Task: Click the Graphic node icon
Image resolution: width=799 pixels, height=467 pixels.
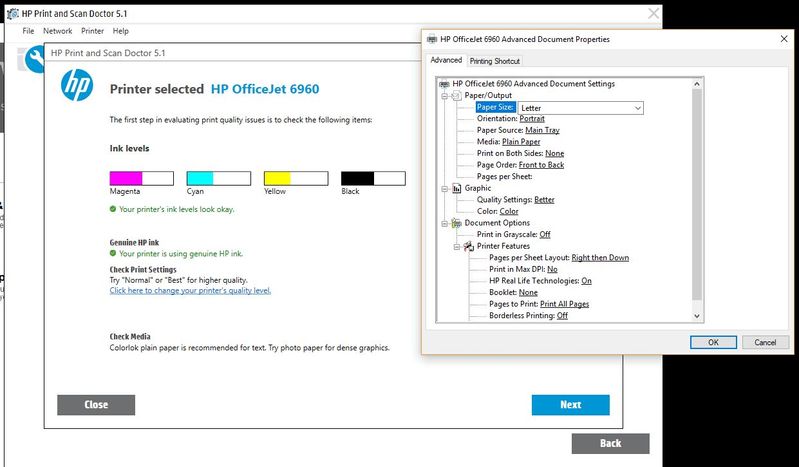Action: pyautogui.click(x=457, y=188)
